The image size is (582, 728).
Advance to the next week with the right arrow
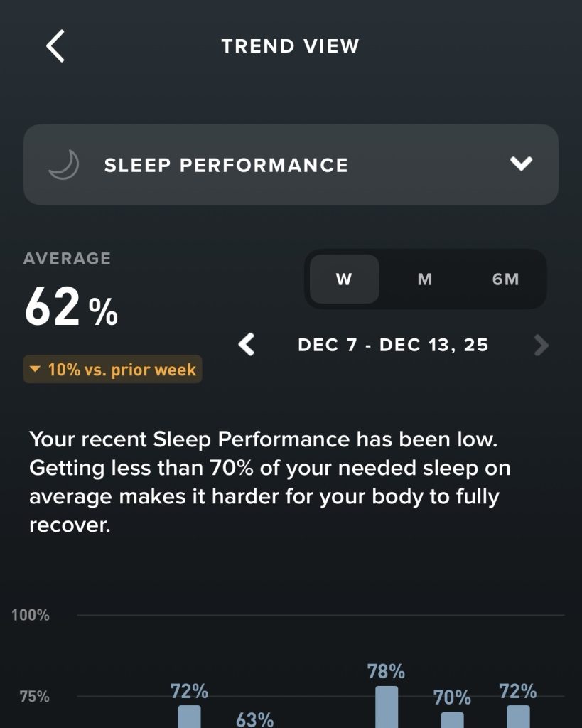point(541,346)
